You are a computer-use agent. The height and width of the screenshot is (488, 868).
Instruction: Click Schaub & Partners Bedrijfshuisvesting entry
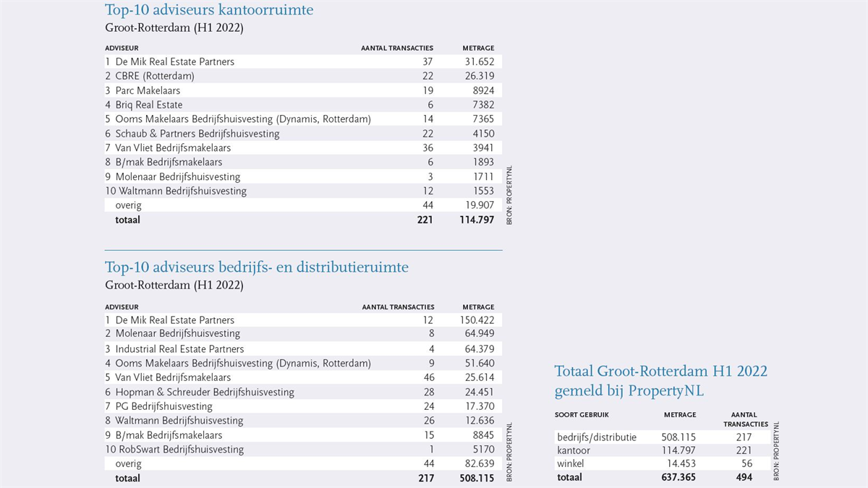click(197, 134)
